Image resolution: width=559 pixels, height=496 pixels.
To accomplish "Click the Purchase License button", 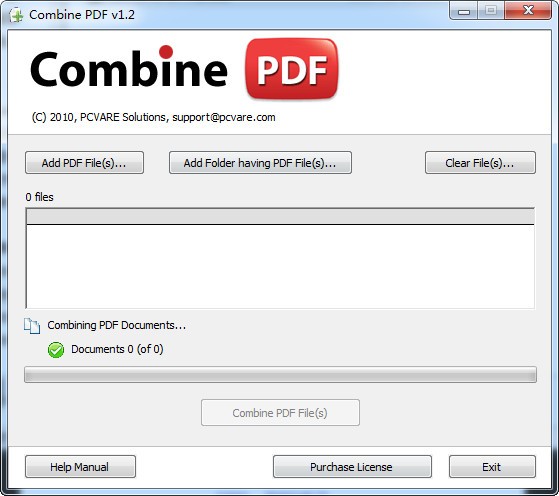I will pos(352,466).
